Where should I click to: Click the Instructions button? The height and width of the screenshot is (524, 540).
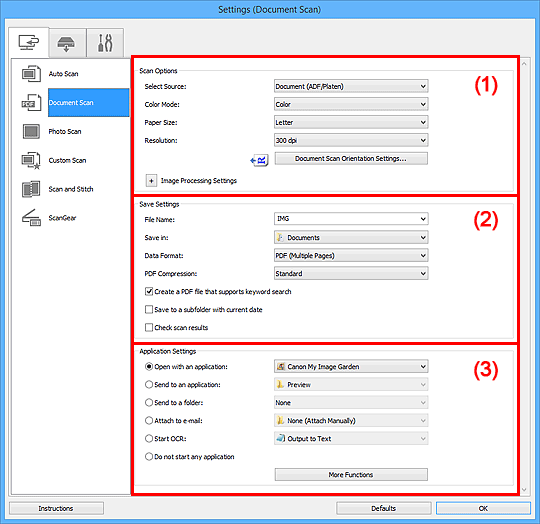pyautogui.click(x=56, y=508)
